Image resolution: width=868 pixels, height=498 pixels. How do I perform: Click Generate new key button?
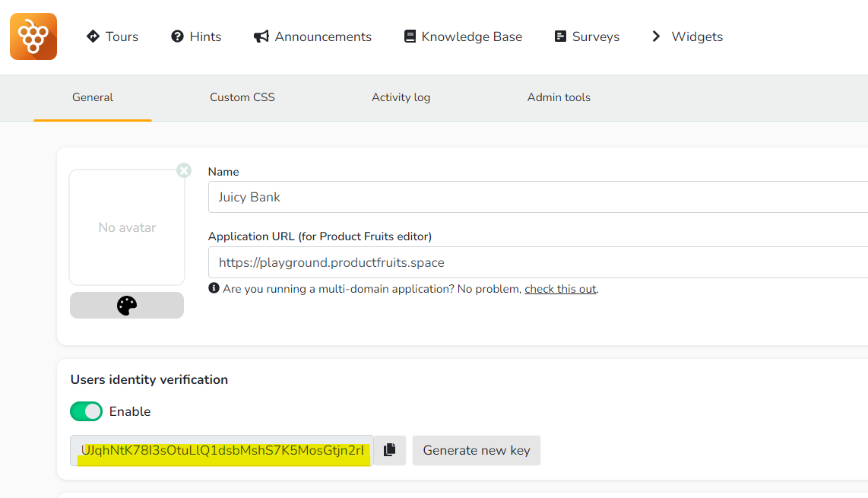pos(476,450)
